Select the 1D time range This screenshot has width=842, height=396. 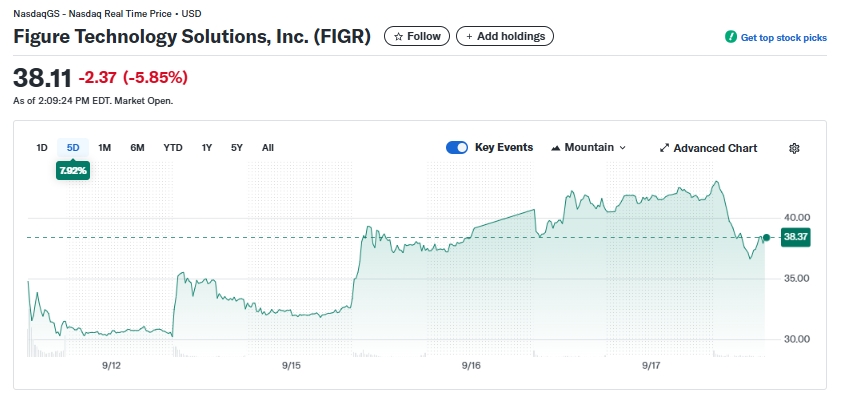point(42,148)
